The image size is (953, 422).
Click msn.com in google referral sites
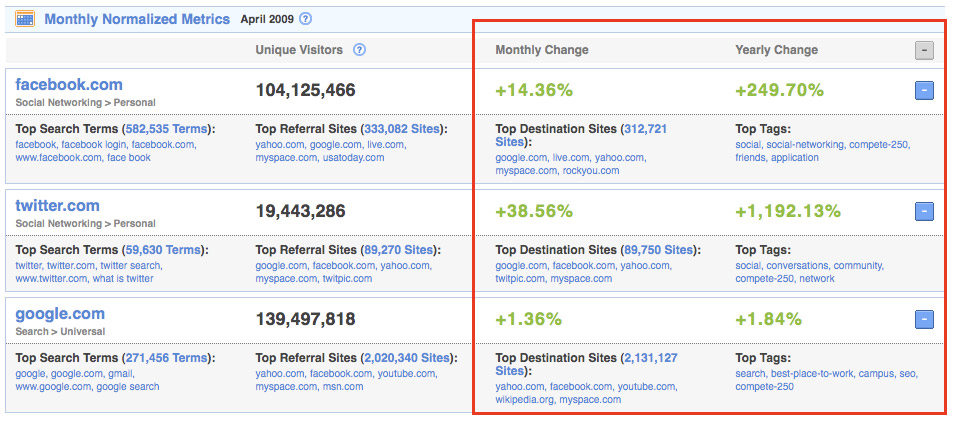coord(342,387)
